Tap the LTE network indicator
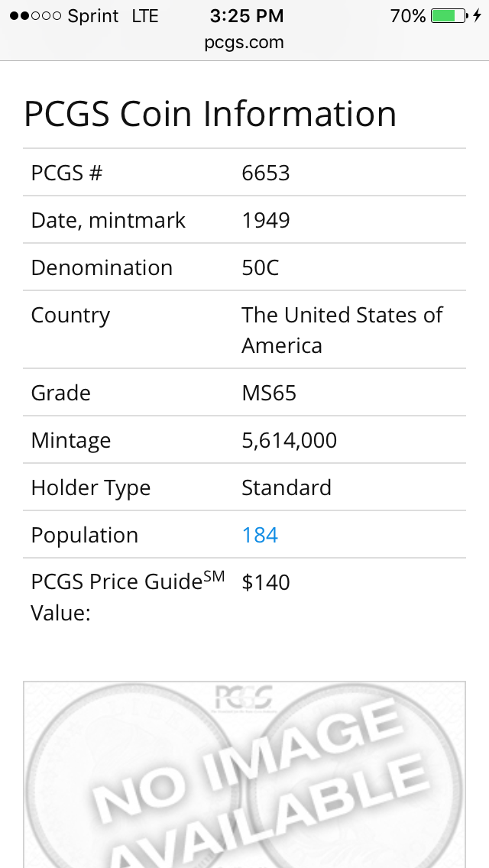This screenshot has height=868, width=489. 145,16
